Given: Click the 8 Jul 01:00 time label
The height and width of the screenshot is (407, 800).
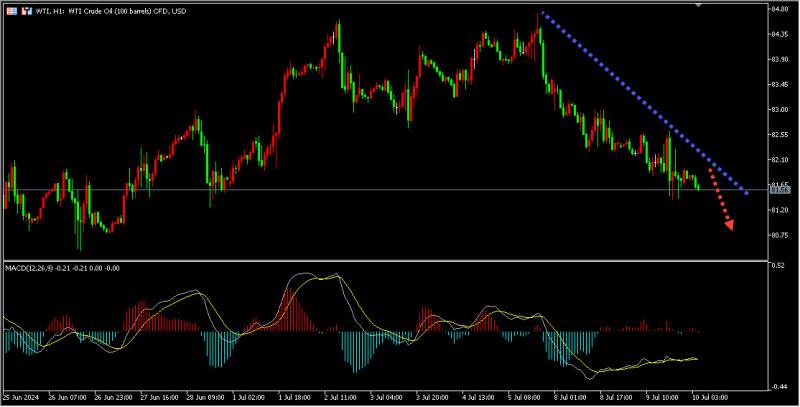Looking at the screenshot, I should pos(571,397).
